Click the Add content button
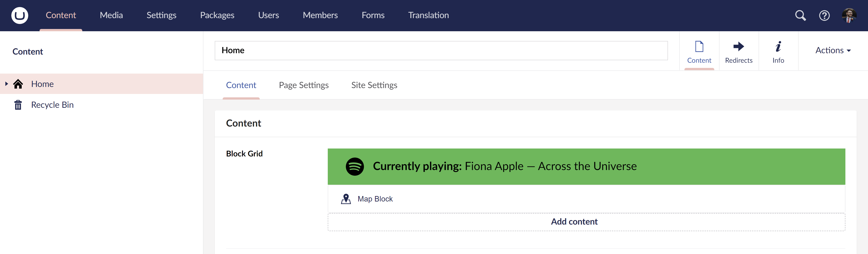 [574, 222]
